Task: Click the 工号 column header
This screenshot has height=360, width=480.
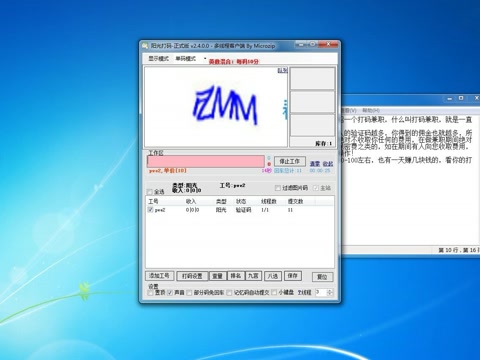Action: pyautogui.click(x=153, y=201)
